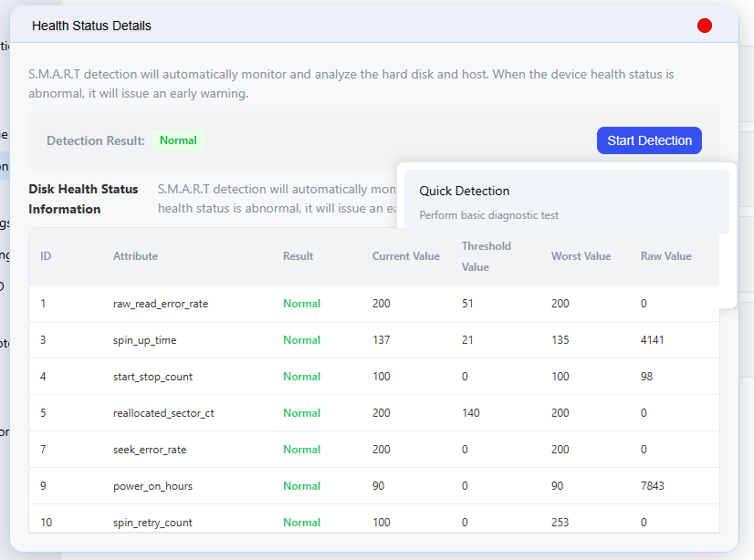Image resolution: width=754 pixels, height=560 pixels.
Task: Select the spin_retry_count attribute cell
Action: point(153,523)
